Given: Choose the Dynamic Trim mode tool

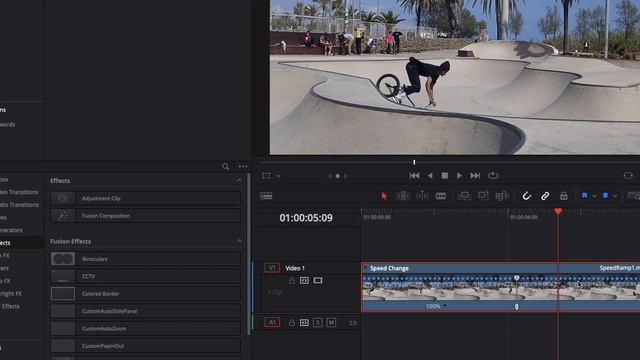Looking at the screenshot, I should point(422,196).
